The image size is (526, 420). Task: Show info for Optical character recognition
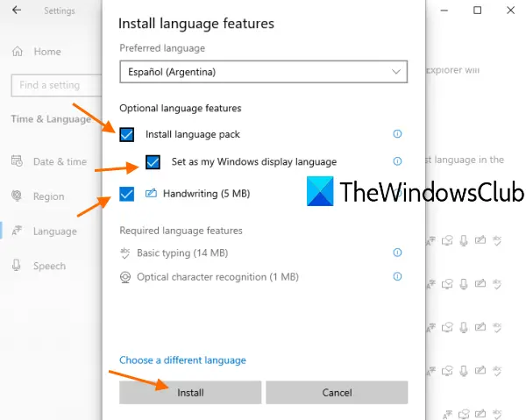(x=397, y=276)
